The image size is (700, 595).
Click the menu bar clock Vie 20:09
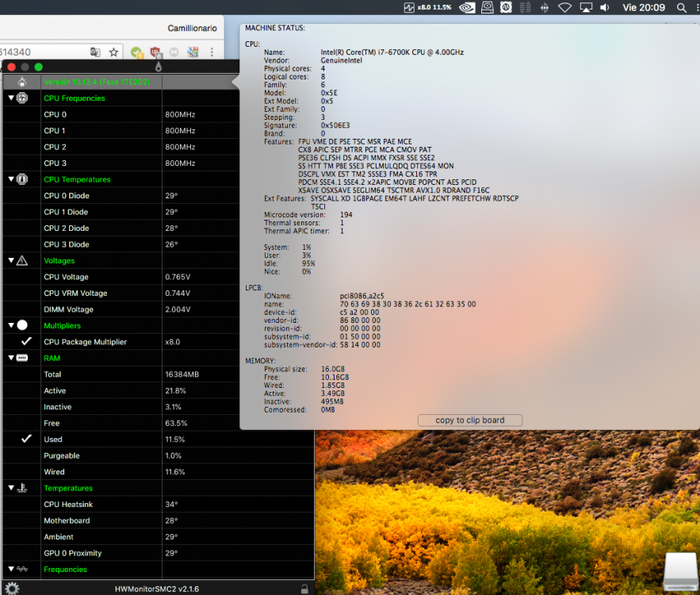click(x=644, y=8)
